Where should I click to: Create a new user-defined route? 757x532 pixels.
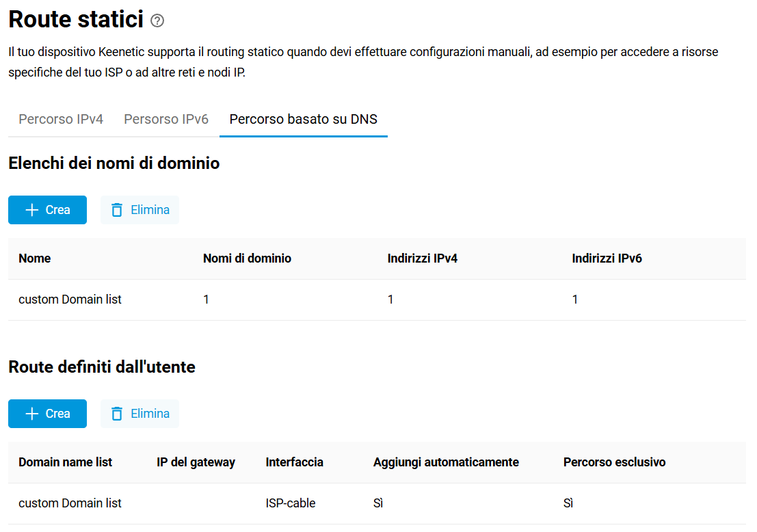pos(48,414)
